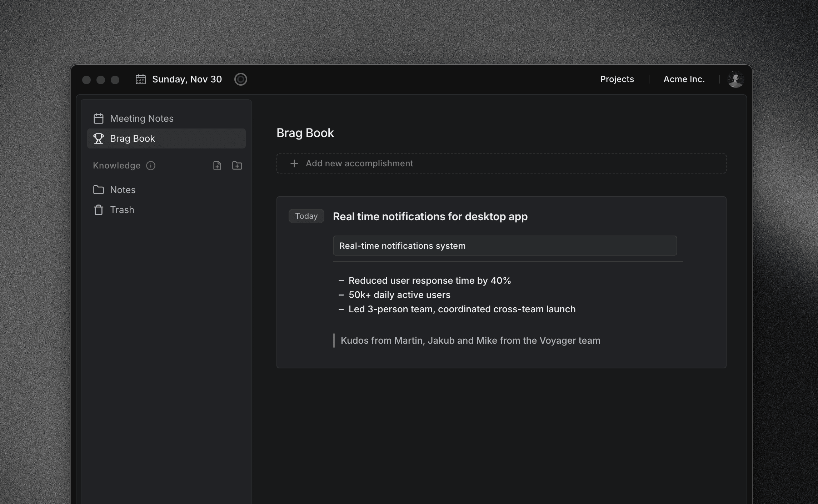
Task: Click the kudos quote from the Voyager team
Action: coord(470,341)
